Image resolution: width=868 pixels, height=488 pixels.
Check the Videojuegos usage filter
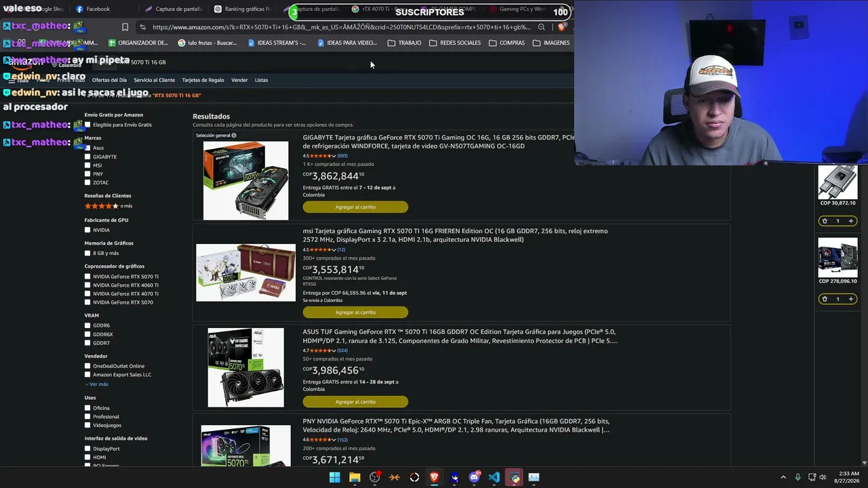coord(87,425)
